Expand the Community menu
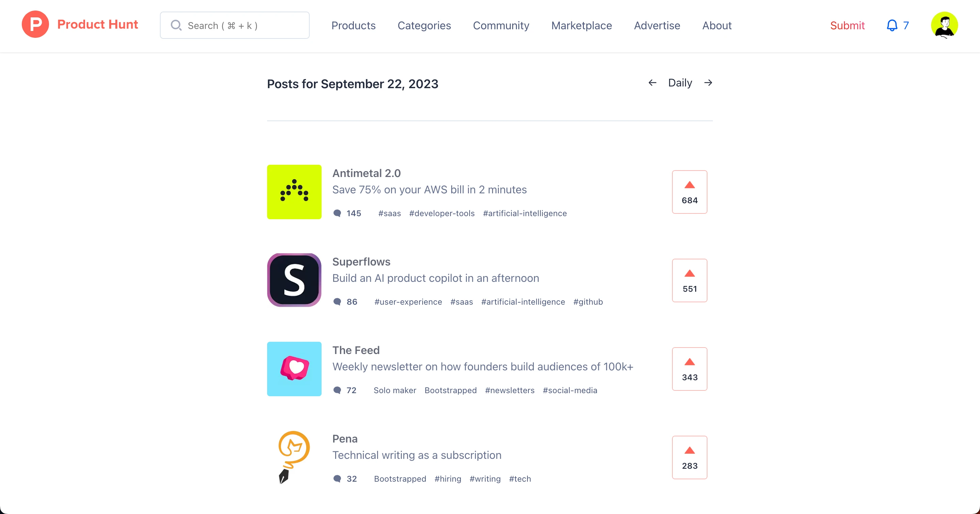 pyautogui.click(x=501, y=26)
